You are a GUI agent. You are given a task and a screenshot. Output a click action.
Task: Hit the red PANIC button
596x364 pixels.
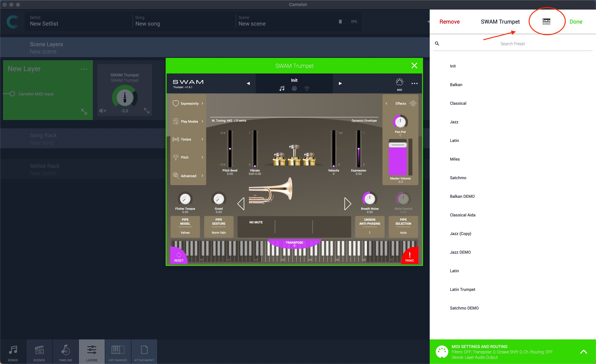(410, 256)
